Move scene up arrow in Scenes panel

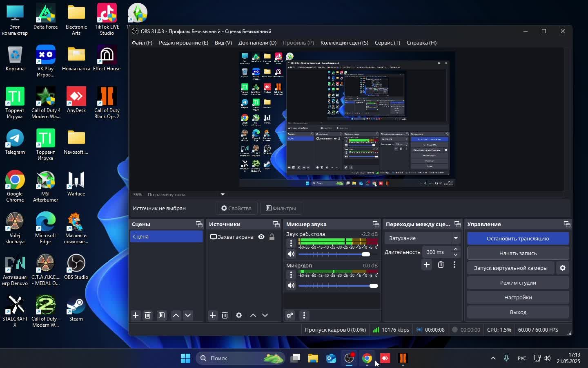tap(176, 315)
